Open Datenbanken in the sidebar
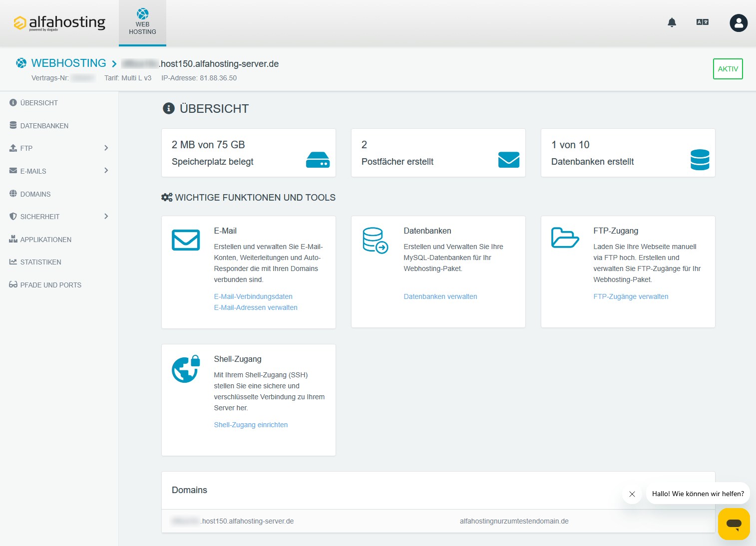Viewport: 756px width, 546px height. 44,126
